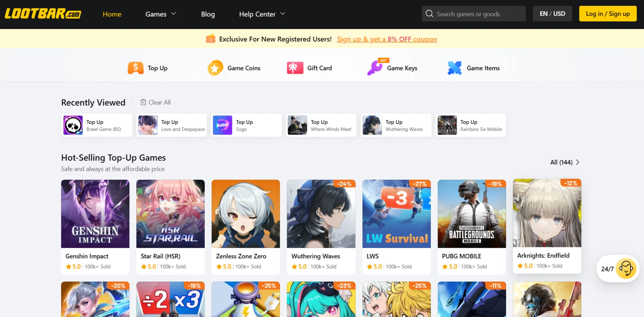The height and width of the screenshot is (317, 644).
Task: Open Brawl Game (BS) recently viewed icon
Action: tap(73, 125)
